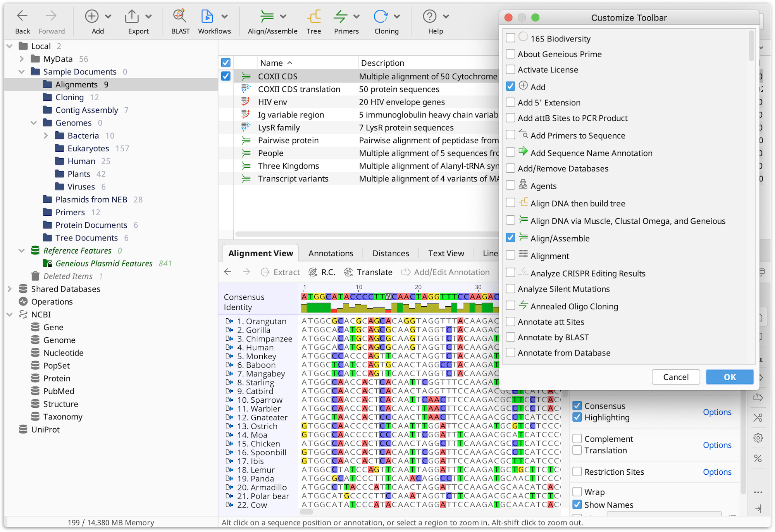This screenshot has height=532, width=775.
Task: Click the settings gear icon on right strip
Action: (x=758, y=438)
